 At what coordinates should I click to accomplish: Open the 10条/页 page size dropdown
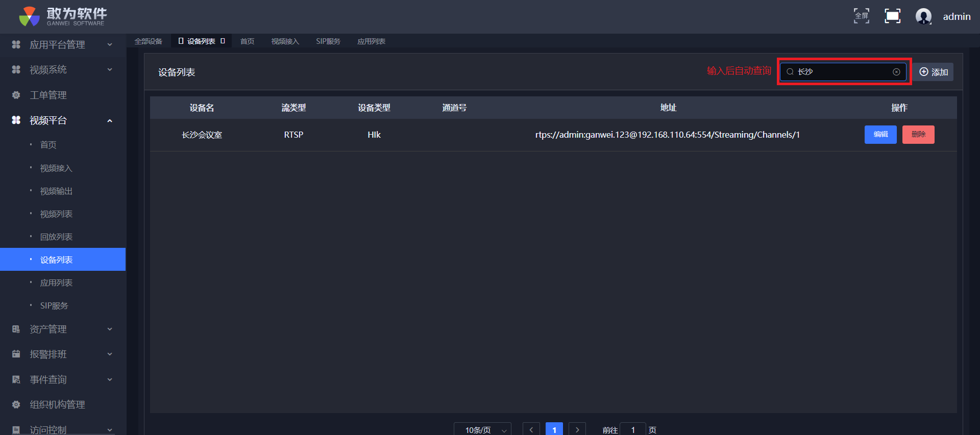482,430
